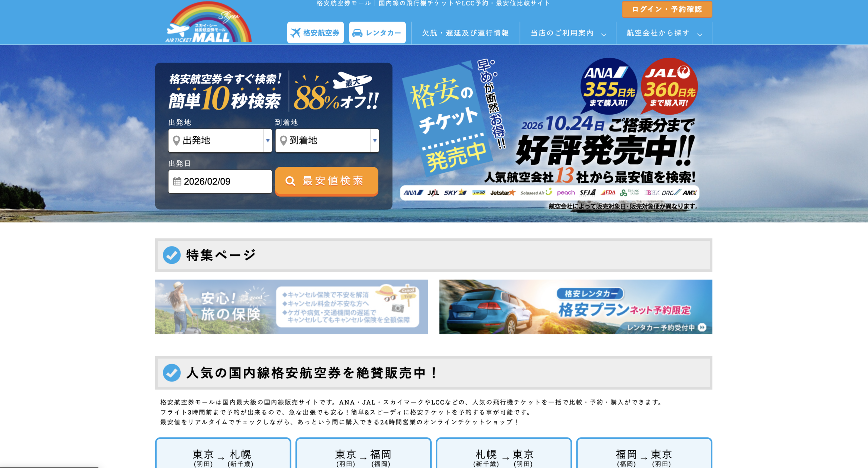Click the airplane icon on 格安航空券 tab
868x468 pixels.
tap(296, 33)
